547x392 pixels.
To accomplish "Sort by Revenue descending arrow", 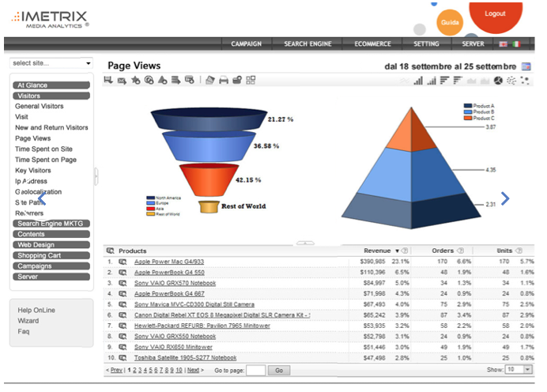I will (x=396, y=251).
